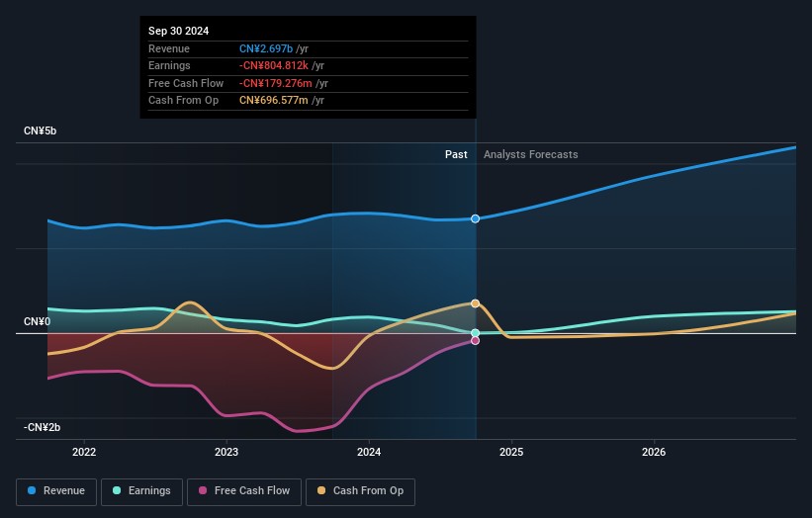The width and height of the screenshot is (812, 518).
Task: Click the CN¥696.577m cash from op value
Action: pyautogui.click(x=273, y=101)
